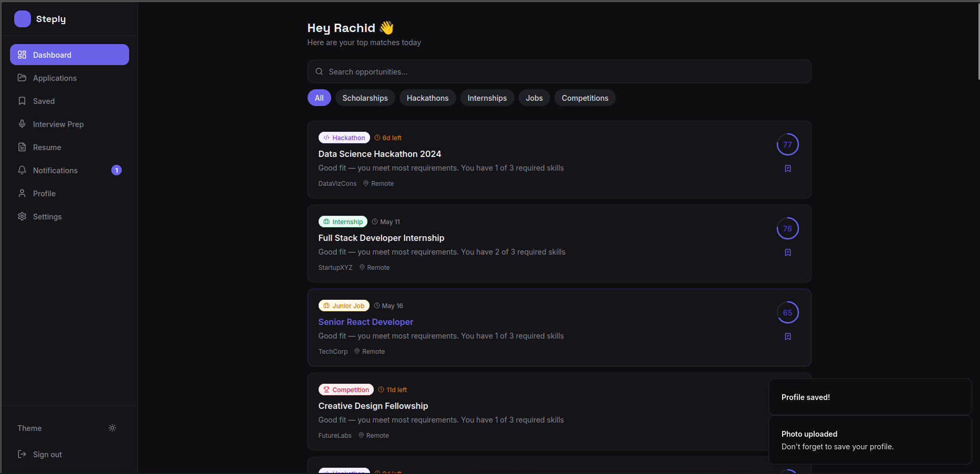The image size is (980, 474).
Task: Click StartupXYZ company name
Action: coord(335,267)
